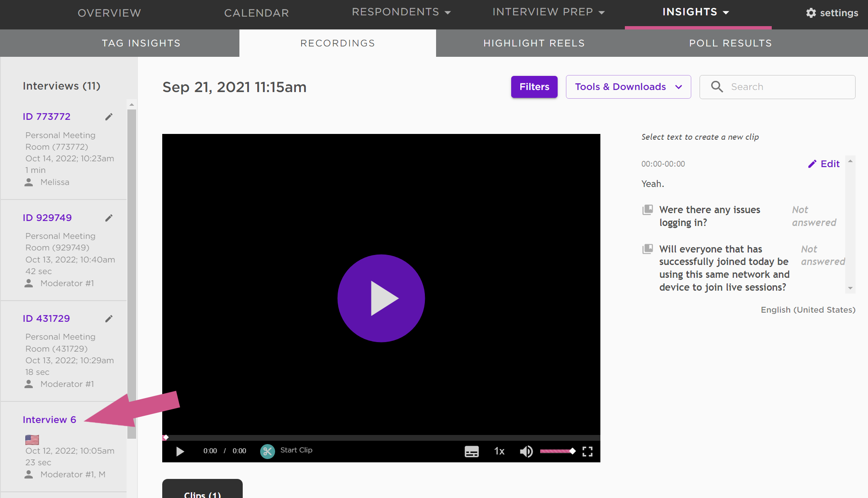Click the copy icon by logging in question

tap(647, 210)
